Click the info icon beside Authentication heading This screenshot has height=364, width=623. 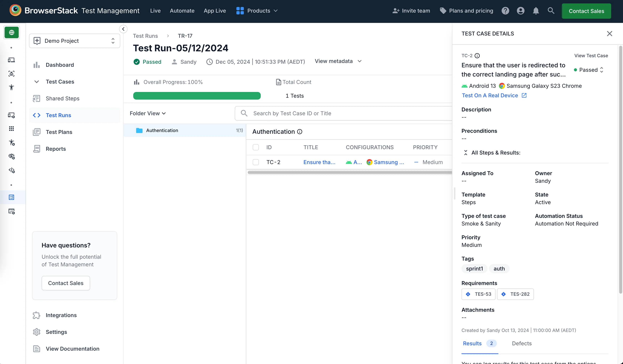click(x=300, y=132)
